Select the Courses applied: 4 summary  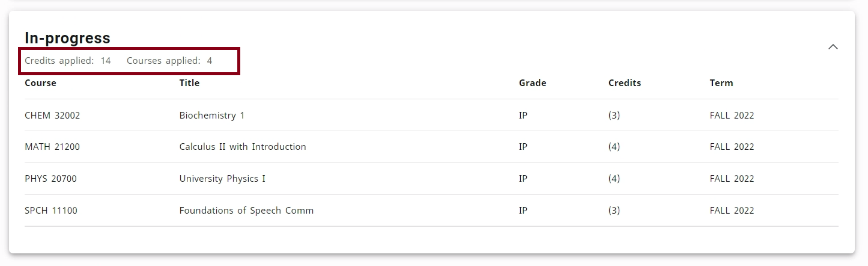169,61
